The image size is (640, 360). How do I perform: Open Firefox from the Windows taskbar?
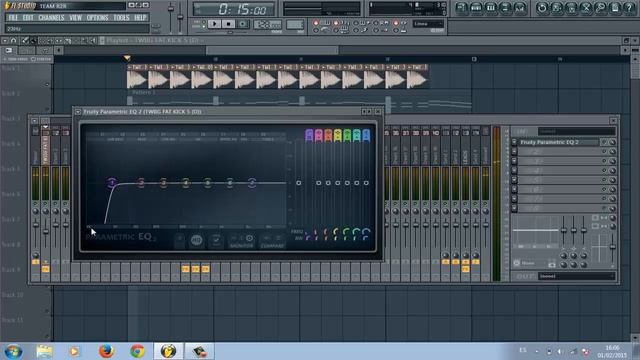tap(106, 351)
